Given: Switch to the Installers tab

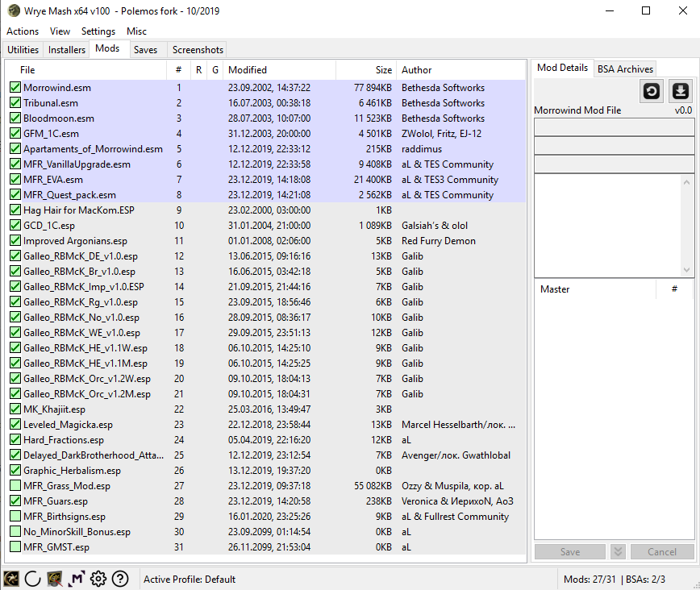Looking at the screenshot, I should click(66, 49).
